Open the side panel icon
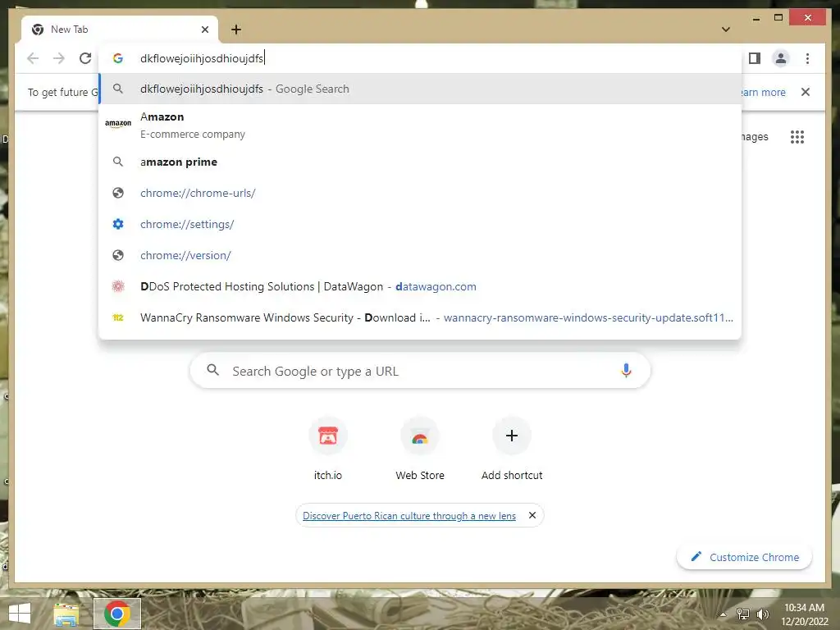 755,58
